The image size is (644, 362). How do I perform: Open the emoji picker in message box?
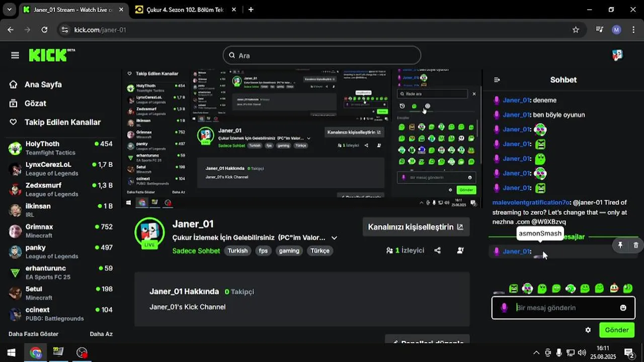pos(623,308)
